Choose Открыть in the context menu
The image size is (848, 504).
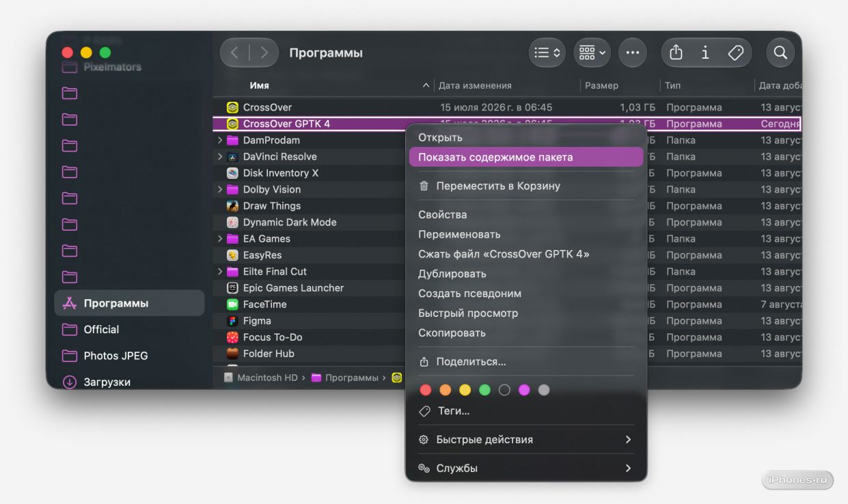[525, 137]
